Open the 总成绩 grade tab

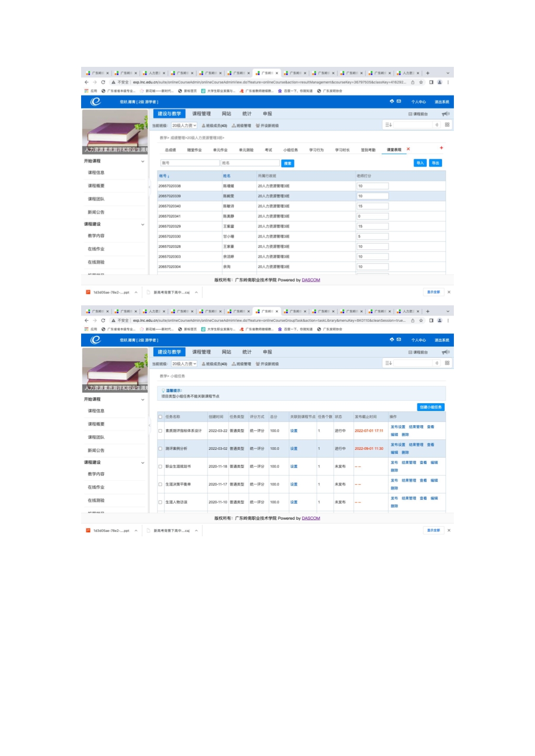click(x=170, y=150)
